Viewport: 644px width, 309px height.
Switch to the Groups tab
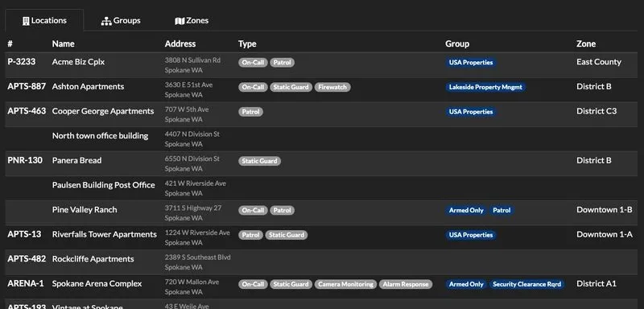pos(121,20)
